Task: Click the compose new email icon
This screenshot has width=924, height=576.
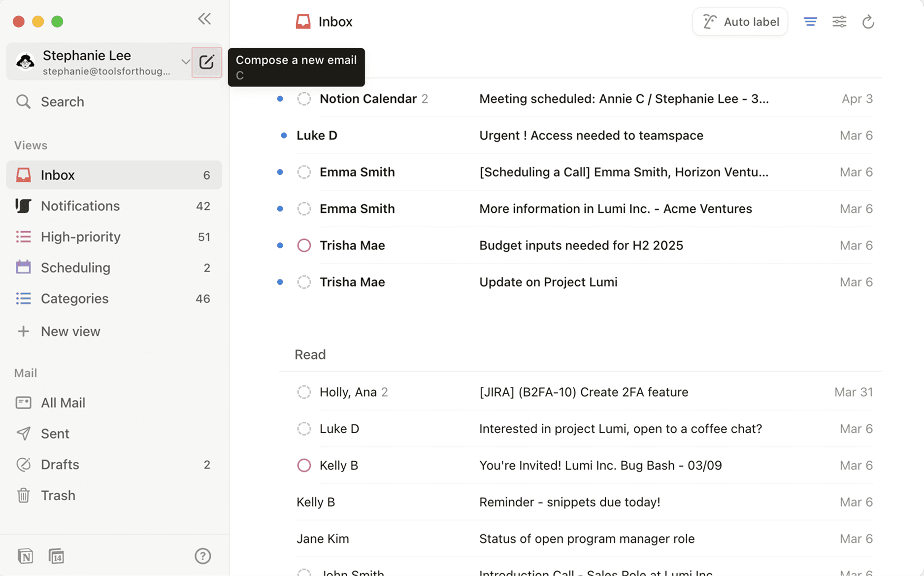Action: click(x=206, y=62)
